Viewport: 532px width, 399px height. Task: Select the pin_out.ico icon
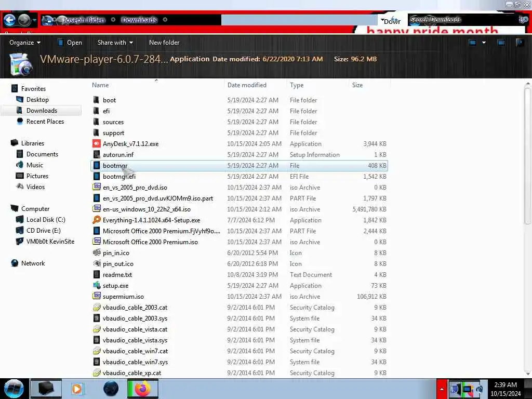(x=97, y=263)
